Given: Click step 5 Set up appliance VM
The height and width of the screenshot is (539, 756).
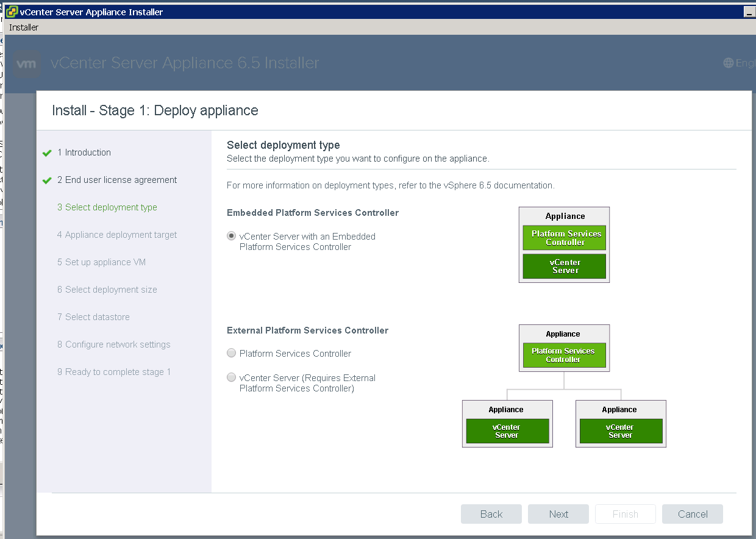Looking at the screenshot, I should (x=101, y=262).
